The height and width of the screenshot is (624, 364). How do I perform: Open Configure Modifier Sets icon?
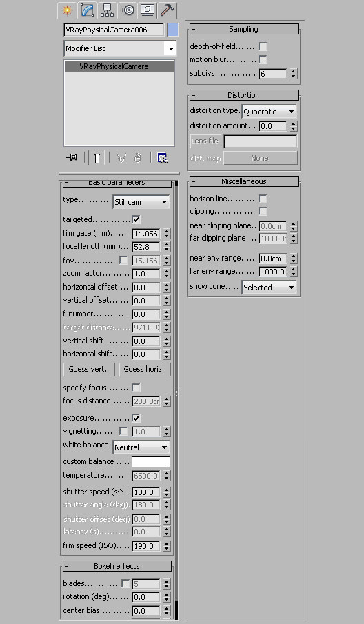163,158
